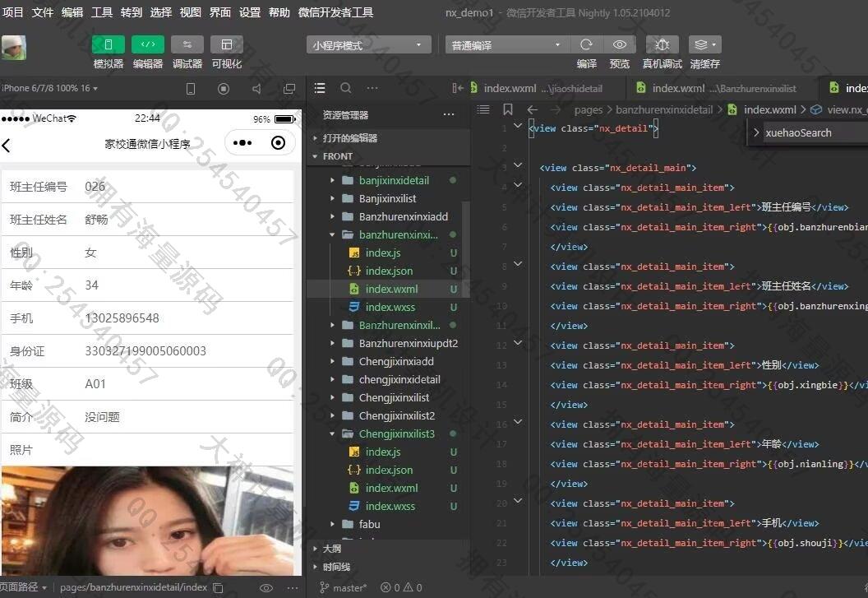This screenshot has height=598, width=868.
Task: Click the preview eye icon (预览)
Action: click(620, 45)
